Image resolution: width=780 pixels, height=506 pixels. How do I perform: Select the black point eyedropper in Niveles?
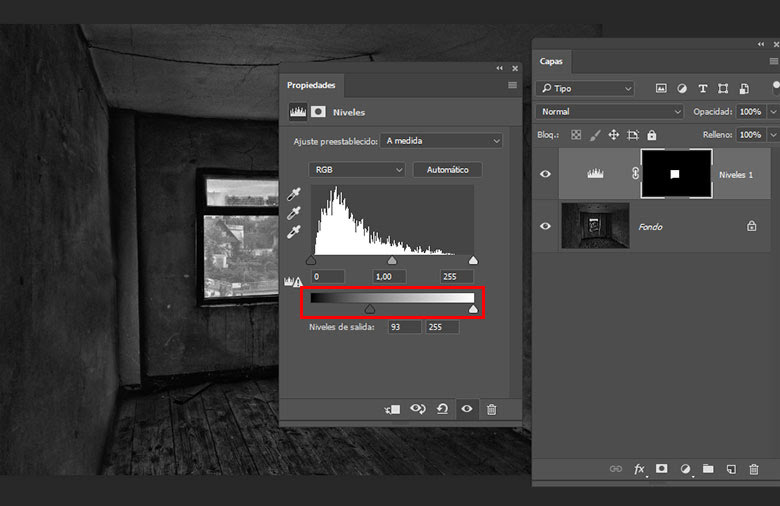pyautogui.click(x=294, y=194)
